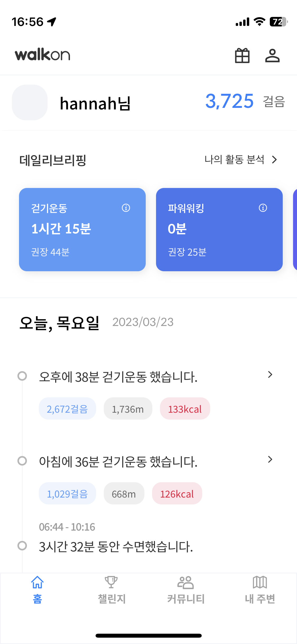
Task: Tap the walkon logo
Action: 43,55
